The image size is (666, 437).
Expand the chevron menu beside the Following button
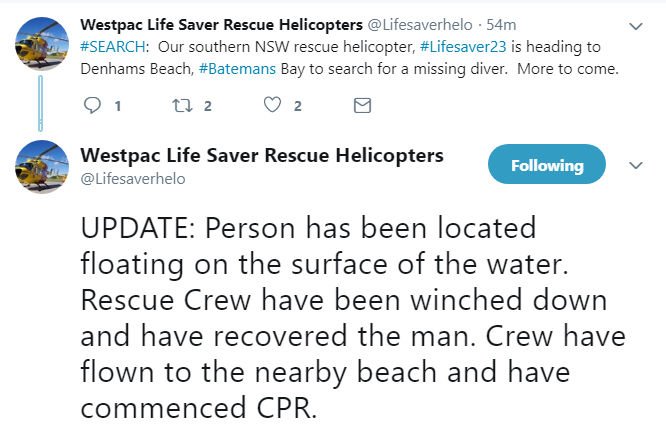click(634, 165)
